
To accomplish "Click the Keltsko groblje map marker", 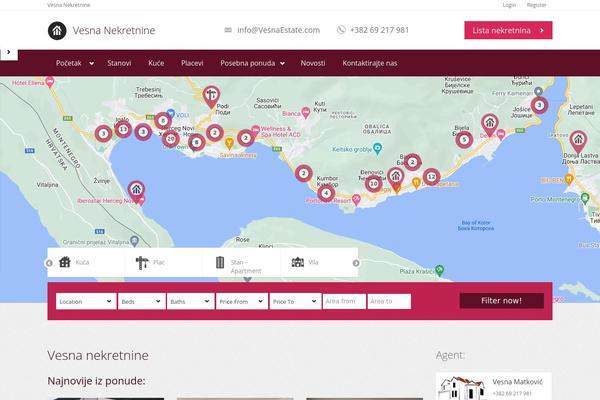I will 377,149.
